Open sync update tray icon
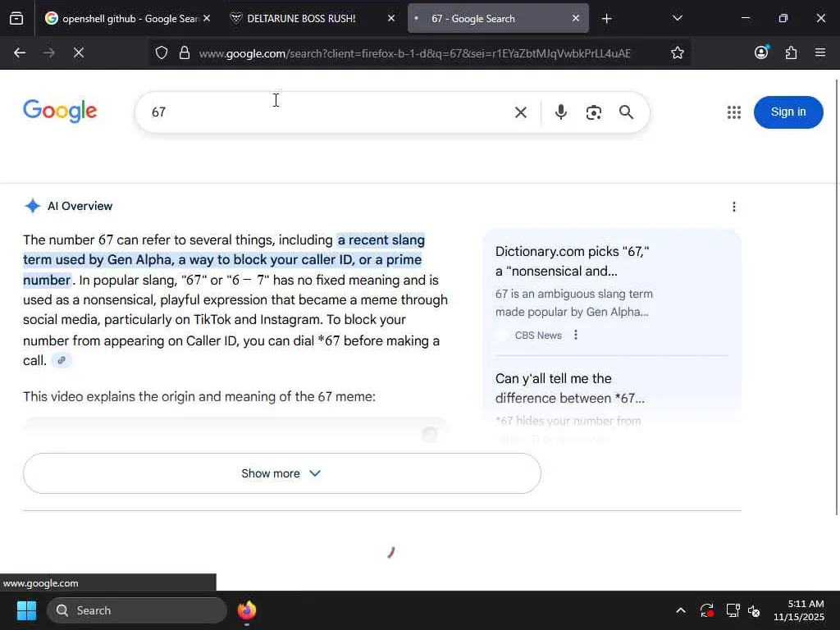 click(706, 610)
